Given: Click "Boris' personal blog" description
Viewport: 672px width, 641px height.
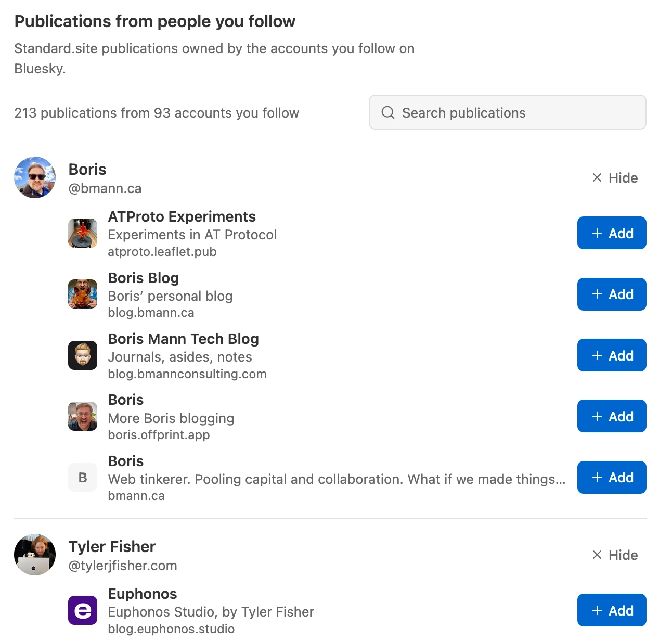Looking at the screenshot, I should [171, 296].
